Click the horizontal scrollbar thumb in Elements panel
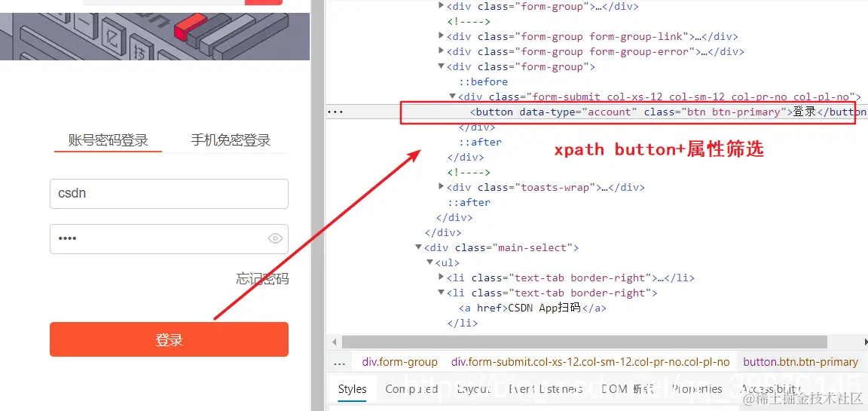868x411 pixels. tap(584, 342)
